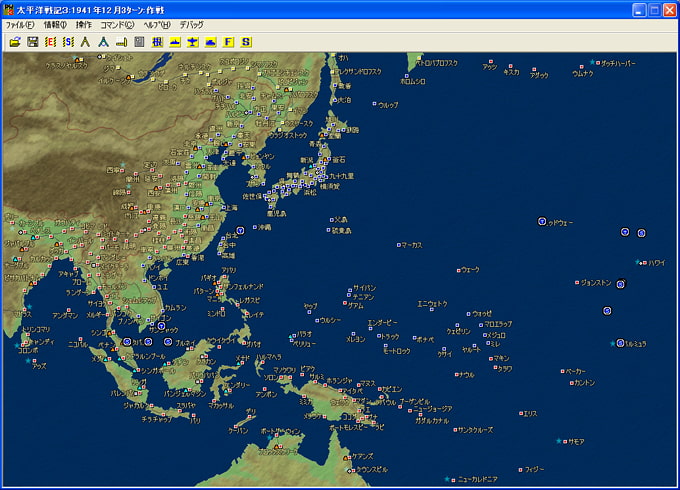The height and width of the screenshot is (490, 680).
Task: Click the red E list toolbar icon
Action: click(x=50, y=42)
